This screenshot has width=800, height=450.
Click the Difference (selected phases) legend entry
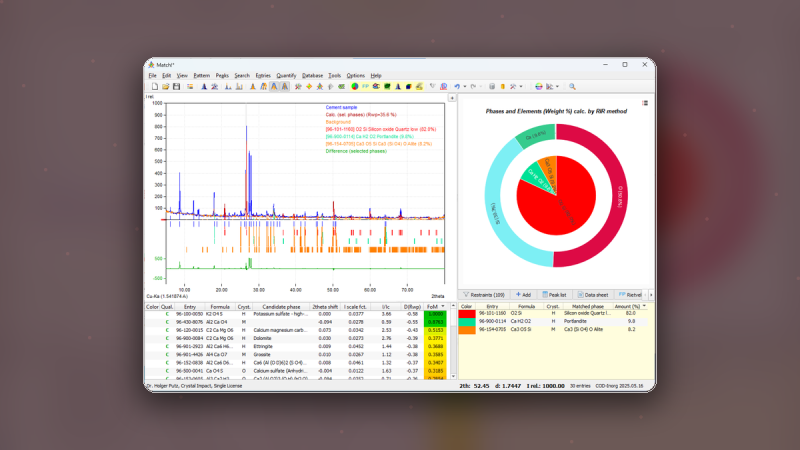click(356, 151)
